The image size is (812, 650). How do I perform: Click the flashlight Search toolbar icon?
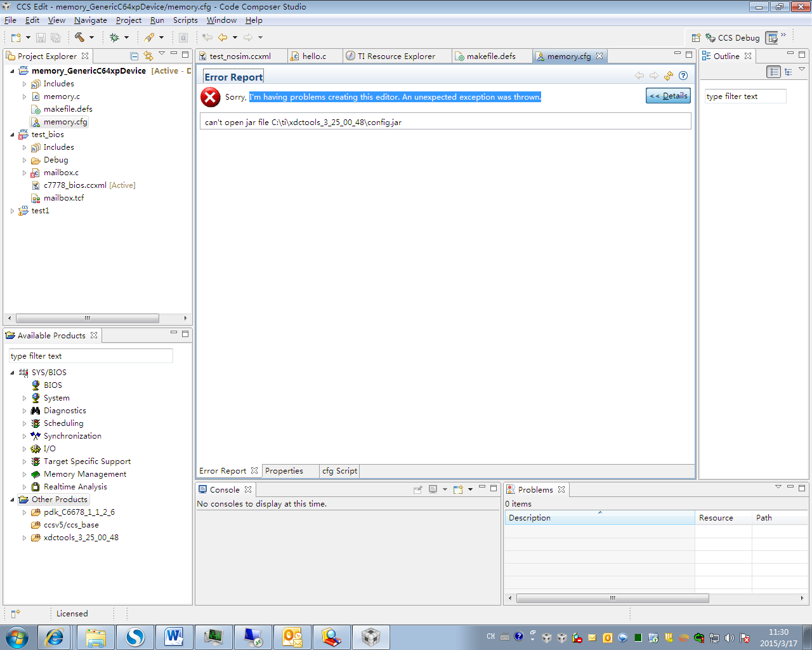tap(149, 37)
